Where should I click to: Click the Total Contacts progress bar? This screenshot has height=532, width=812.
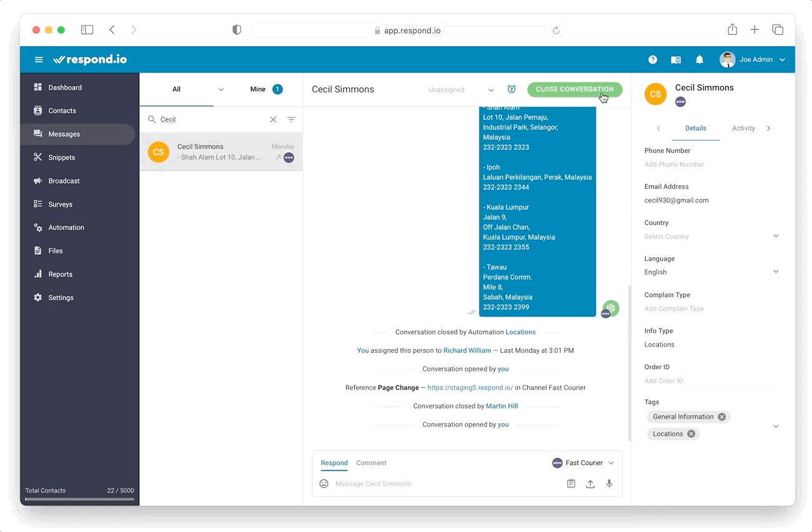point(79,499)
